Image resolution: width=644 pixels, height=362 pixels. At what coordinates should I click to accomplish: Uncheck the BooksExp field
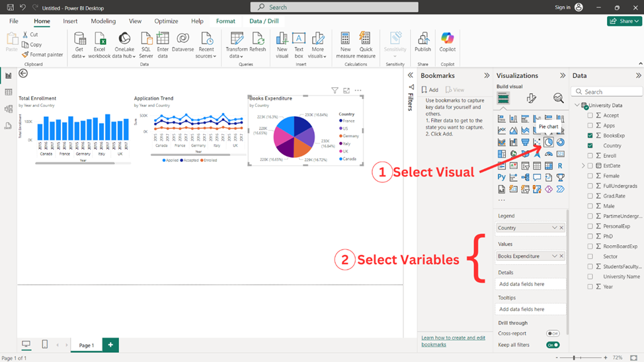[x=590, y=135]
